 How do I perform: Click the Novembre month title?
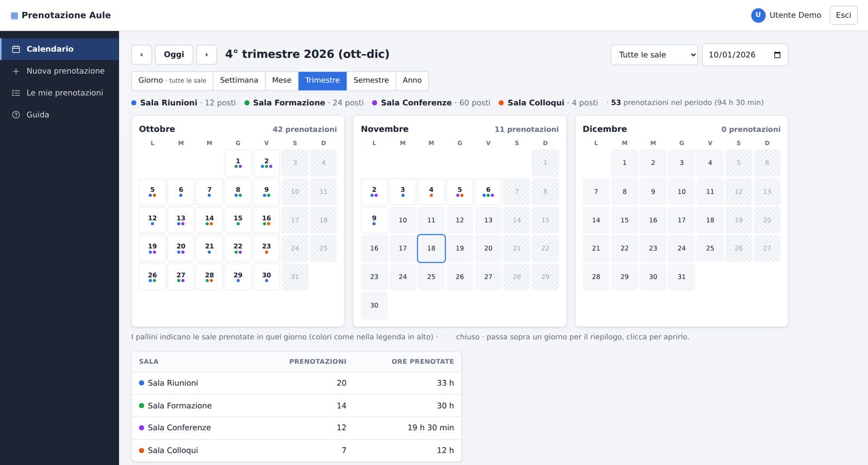(x=385, y=129)
